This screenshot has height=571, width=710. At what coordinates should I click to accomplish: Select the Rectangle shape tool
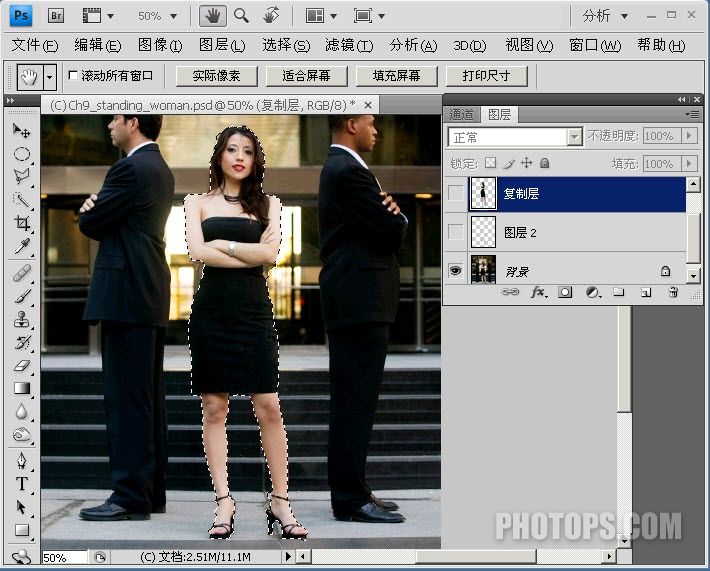pyautogui.click(x=21, y=530)
